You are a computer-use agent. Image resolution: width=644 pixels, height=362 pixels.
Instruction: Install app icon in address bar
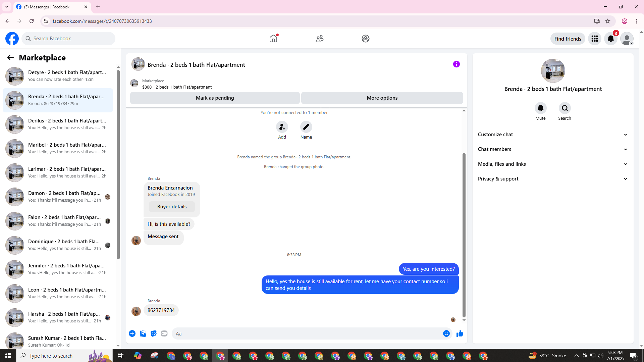[x=597, y=21]
